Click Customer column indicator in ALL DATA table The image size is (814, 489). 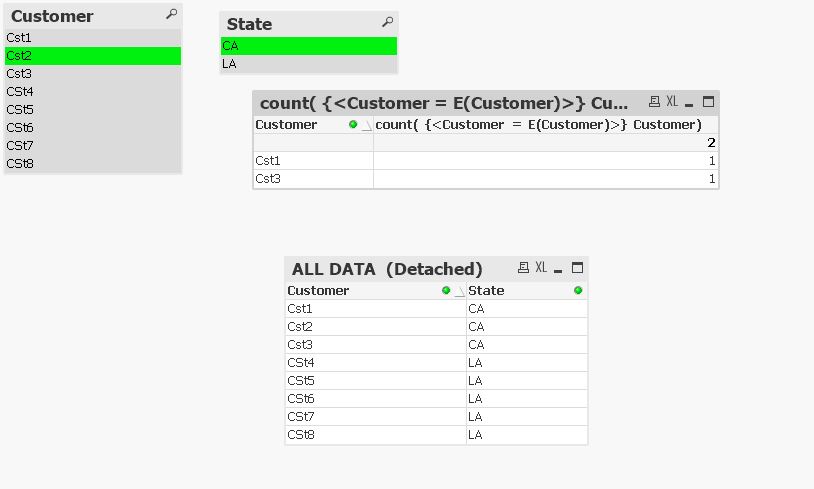(446, 291)
